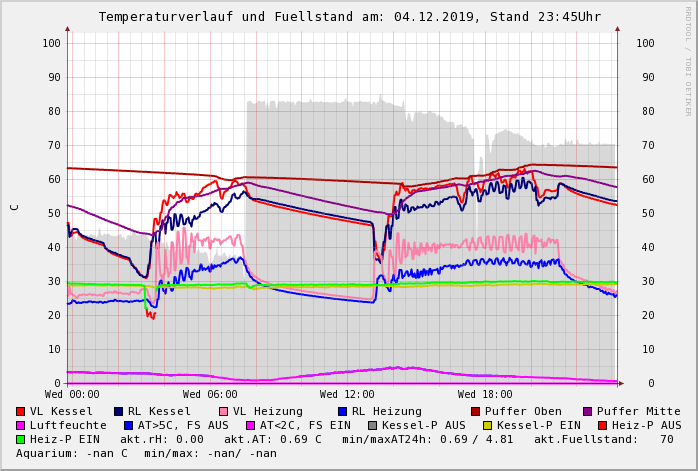The width and height of the screenshot is (698, 471).
Task: Select the 'Wed 12:00' time axis label
Action: click(x=347, y=395)
